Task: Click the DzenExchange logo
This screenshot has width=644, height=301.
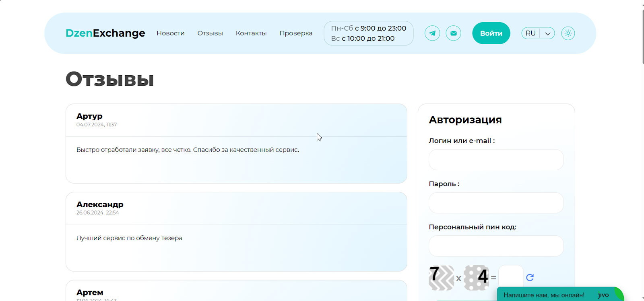Action: [105, 33]
